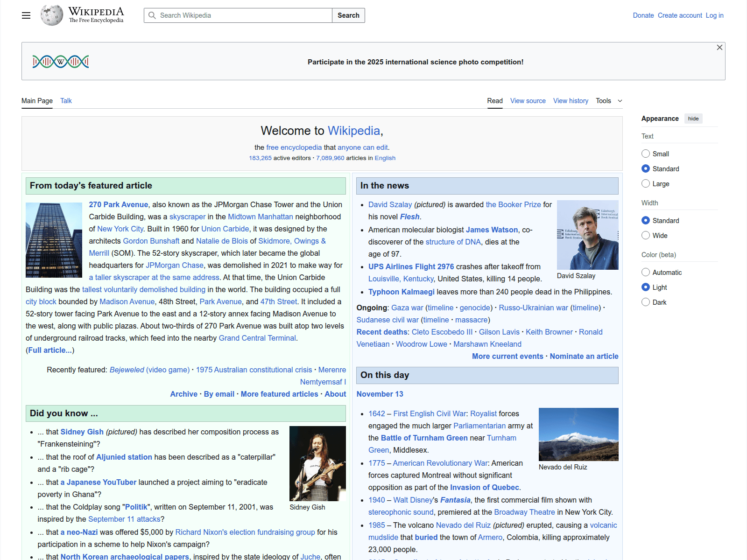Open the hamburger main menu

click(x=26, y=15)
